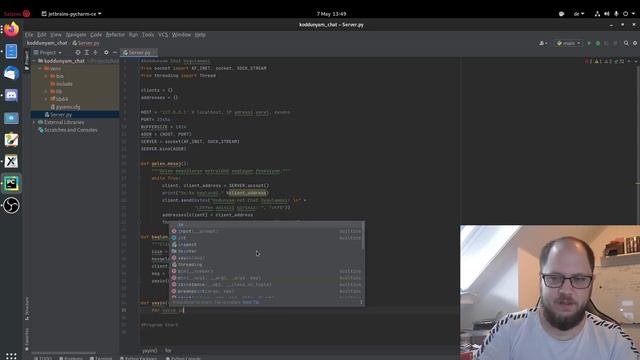Expand External Libraries node
The height and width of the screenshot is (360, 640).
[34, 122]
